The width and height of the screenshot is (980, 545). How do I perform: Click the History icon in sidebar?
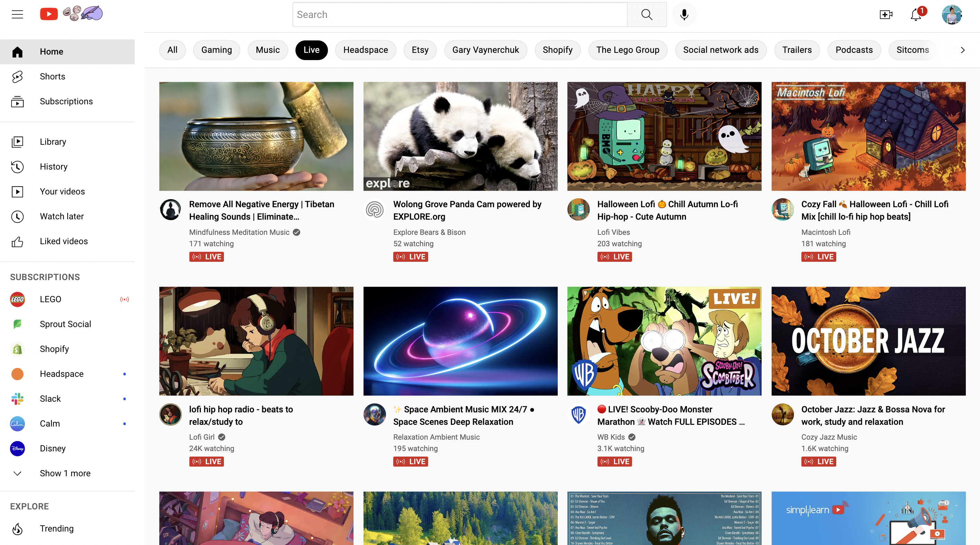click(18, 166)
